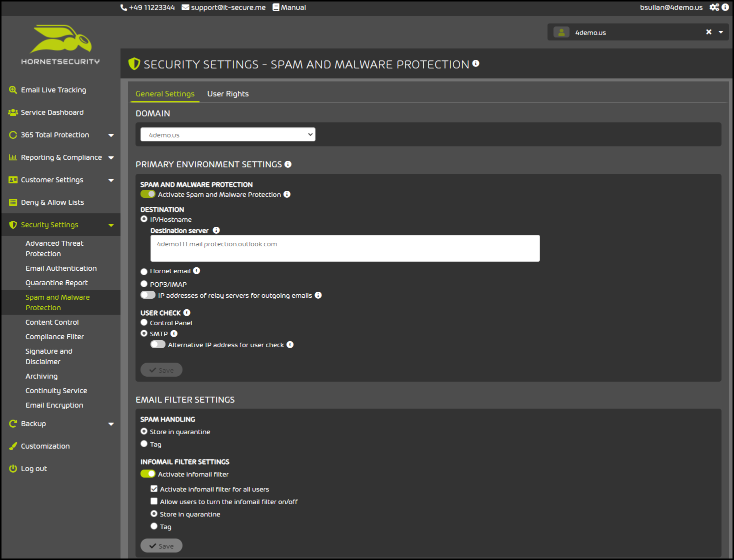734x560 pixels.
Task: Open the 4demo.us domain dropdown
Action: (x=228, y=135)
